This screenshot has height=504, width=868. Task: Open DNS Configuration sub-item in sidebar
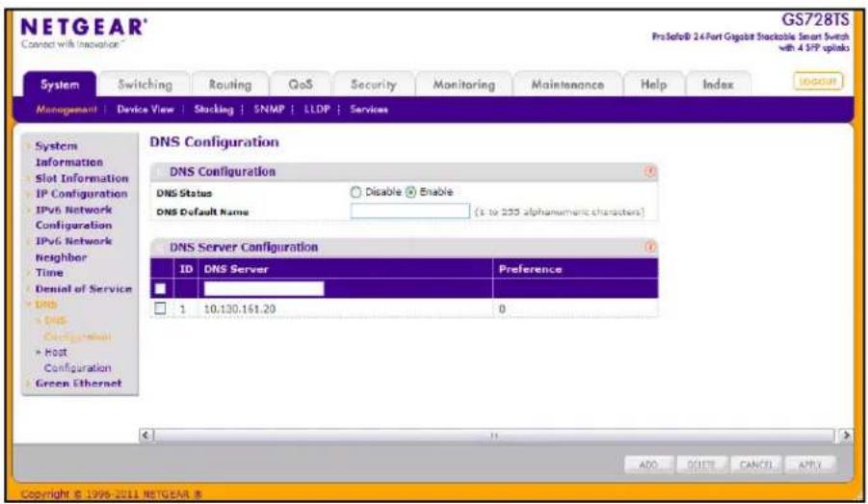pos(76,329)
